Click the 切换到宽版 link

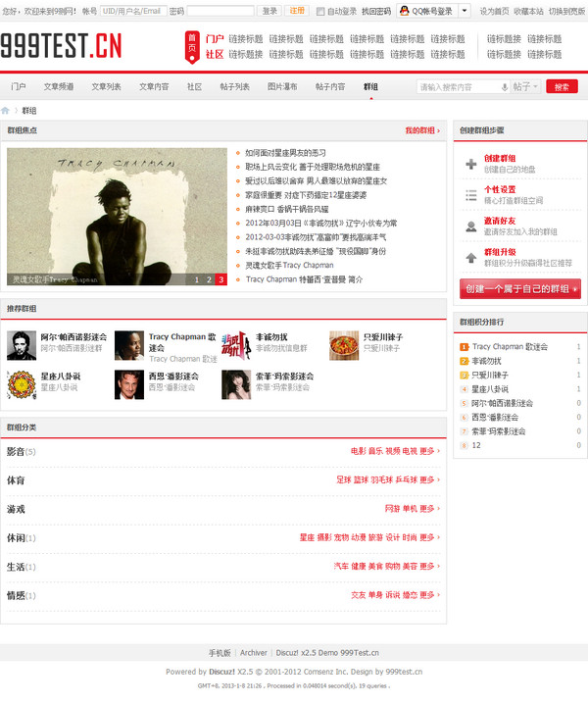(x=566, y=11)
